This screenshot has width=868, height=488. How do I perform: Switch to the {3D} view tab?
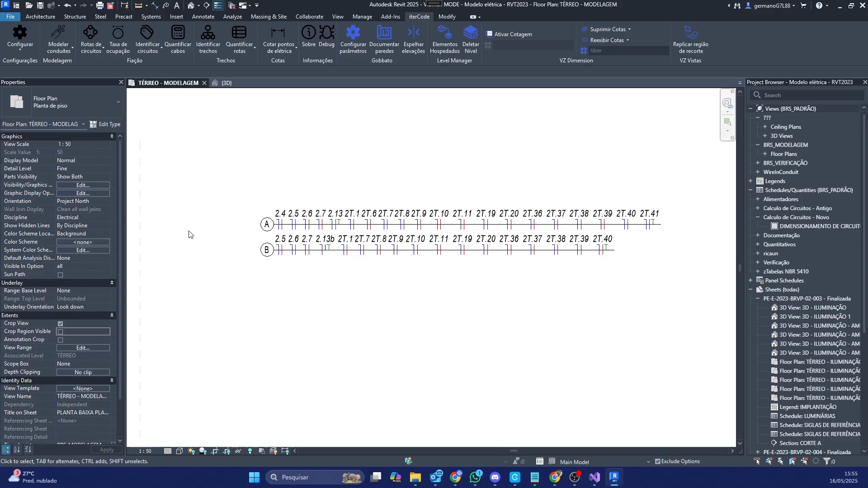click(x=226, y=83)
